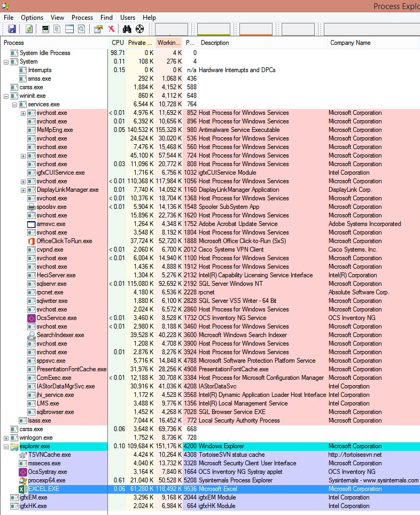420x515 pixels.
Task: Click 'Absolute Software Corp.' in the rpcnet row
Action: [x=359, y=292]
